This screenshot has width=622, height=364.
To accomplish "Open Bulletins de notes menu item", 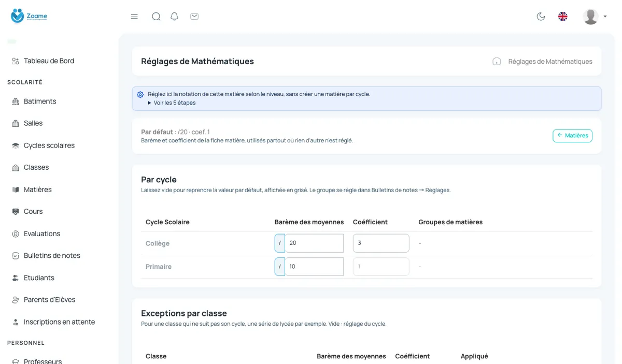I will (x=52, y=256).
